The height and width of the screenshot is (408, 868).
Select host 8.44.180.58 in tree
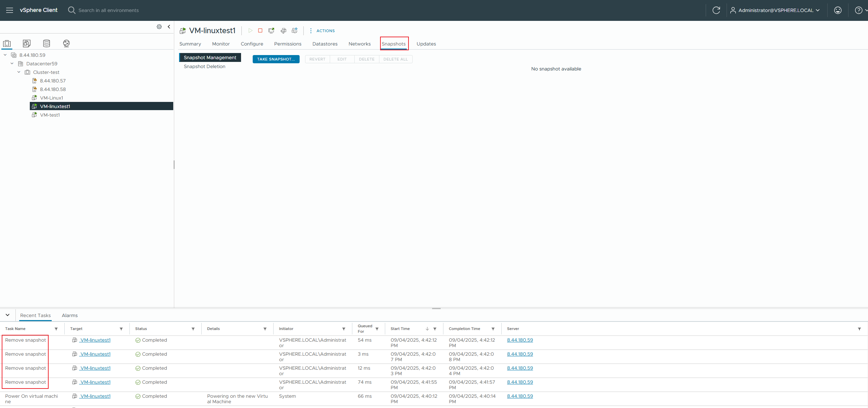[53, 89]
